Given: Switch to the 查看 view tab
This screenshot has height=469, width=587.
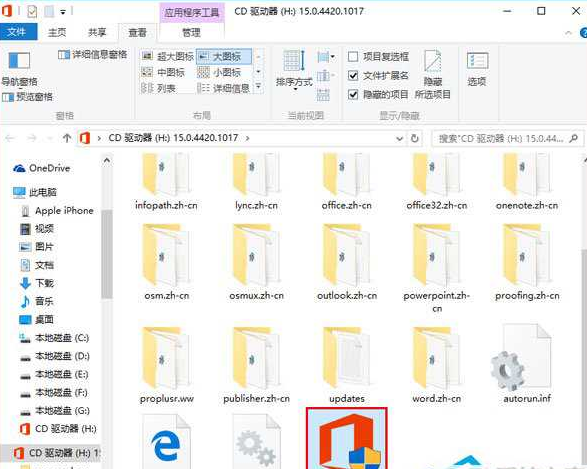Looking at the screenshot, I should (x=137, y=33).
